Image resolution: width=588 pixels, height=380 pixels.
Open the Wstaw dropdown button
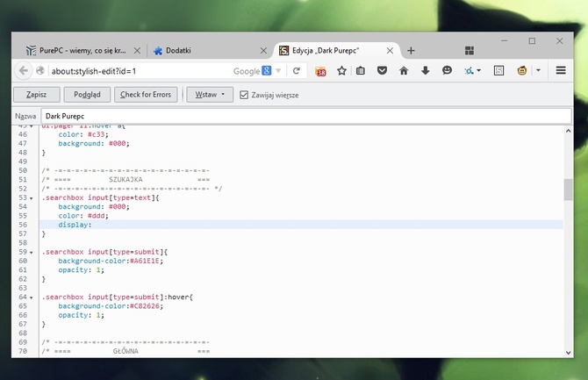[x=209, y=94]
